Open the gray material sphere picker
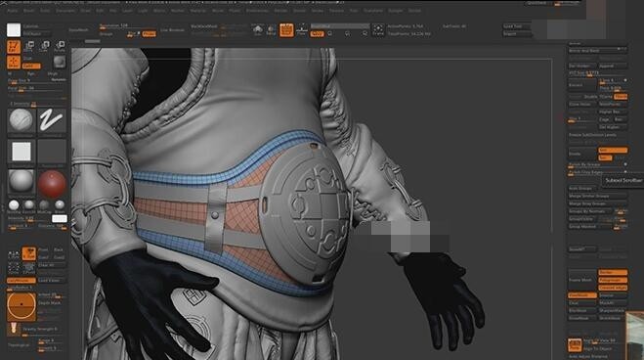Viewport: 644px width, 360px height. [x=21, y=183]
